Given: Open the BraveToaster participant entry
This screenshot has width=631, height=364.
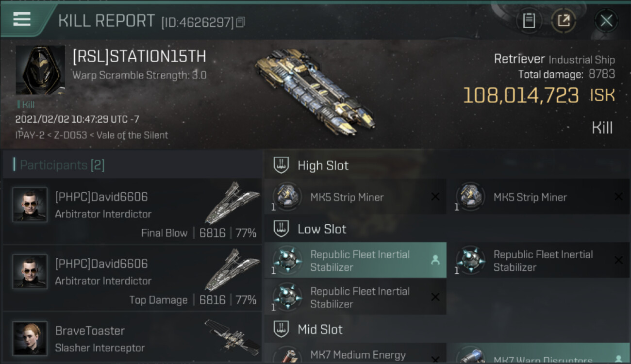Looking at the screenshot, I should (x=132, y=339).
